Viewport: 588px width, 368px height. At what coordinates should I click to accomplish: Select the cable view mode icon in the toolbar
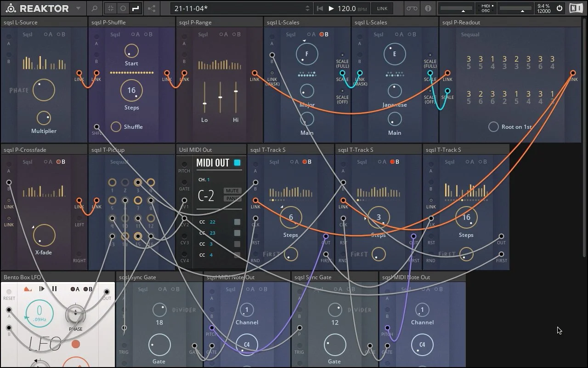(x=135, y=8)
